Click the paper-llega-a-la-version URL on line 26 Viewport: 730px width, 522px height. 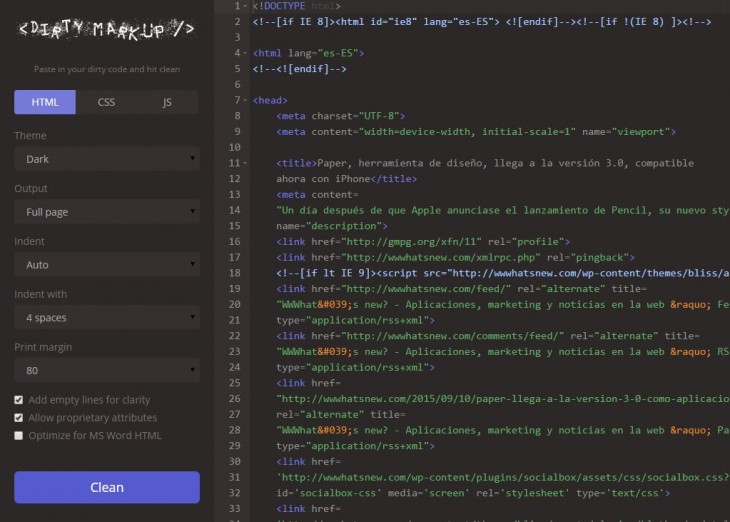point(503,399)
